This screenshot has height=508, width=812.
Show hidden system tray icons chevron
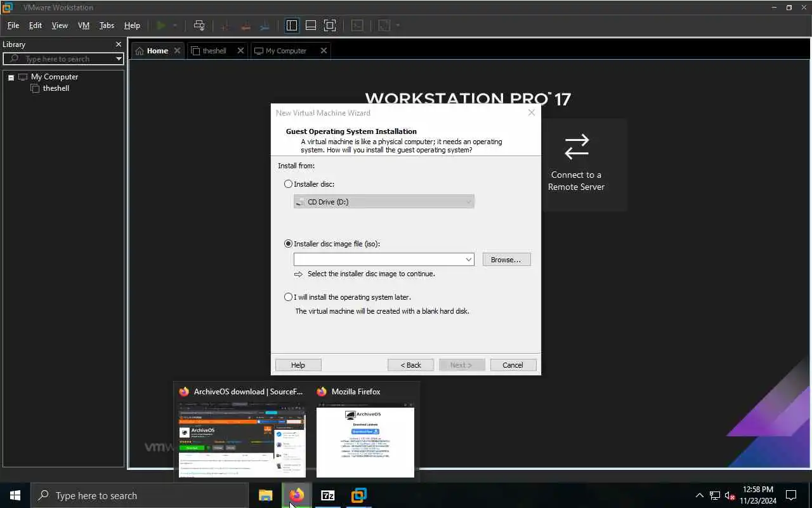coord(700,495)
